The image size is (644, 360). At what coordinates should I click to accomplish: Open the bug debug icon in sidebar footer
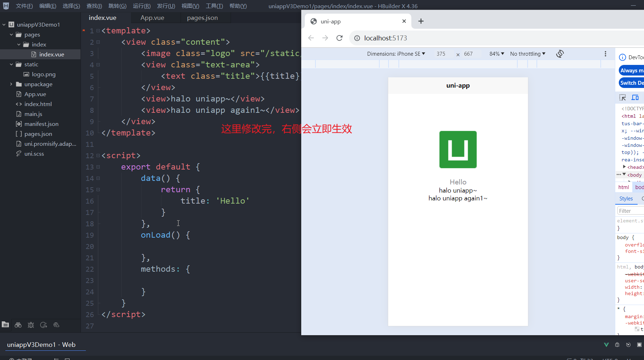(x=31, y=325)
